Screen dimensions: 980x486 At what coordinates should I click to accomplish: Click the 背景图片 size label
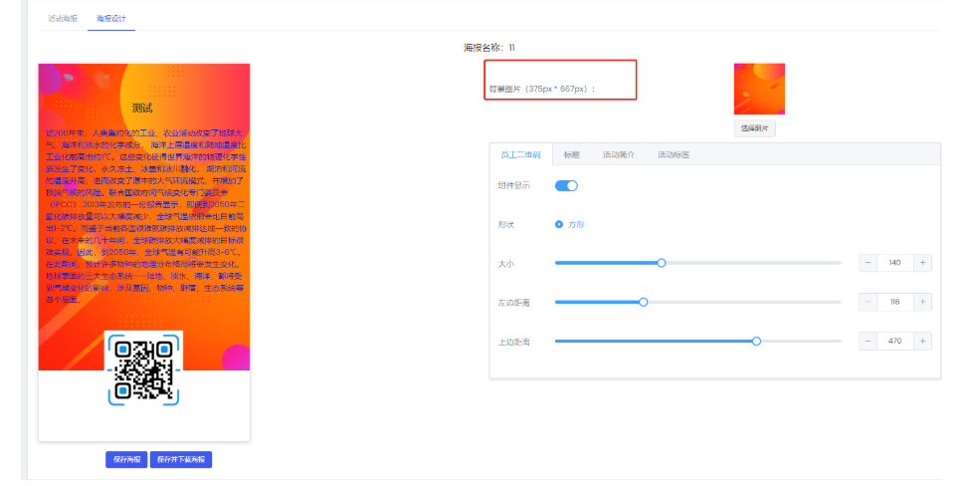[x=542, y=90]
